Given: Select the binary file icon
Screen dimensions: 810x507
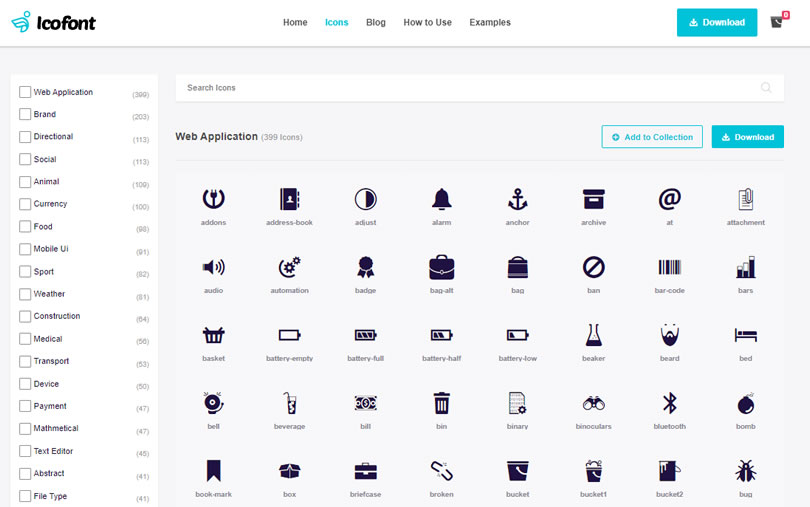Looking at the screenshot, I should pyautogui.click(x=518, y=403).
